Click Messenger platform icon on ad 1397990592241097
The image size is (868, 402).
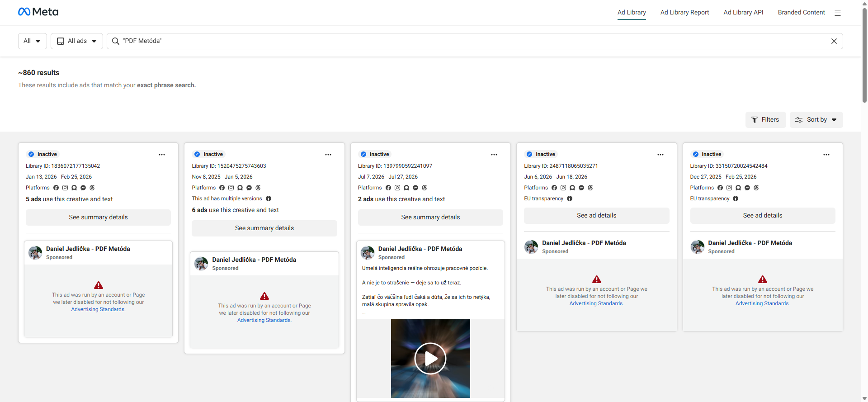pyautogui.click(x=415, y=188)
